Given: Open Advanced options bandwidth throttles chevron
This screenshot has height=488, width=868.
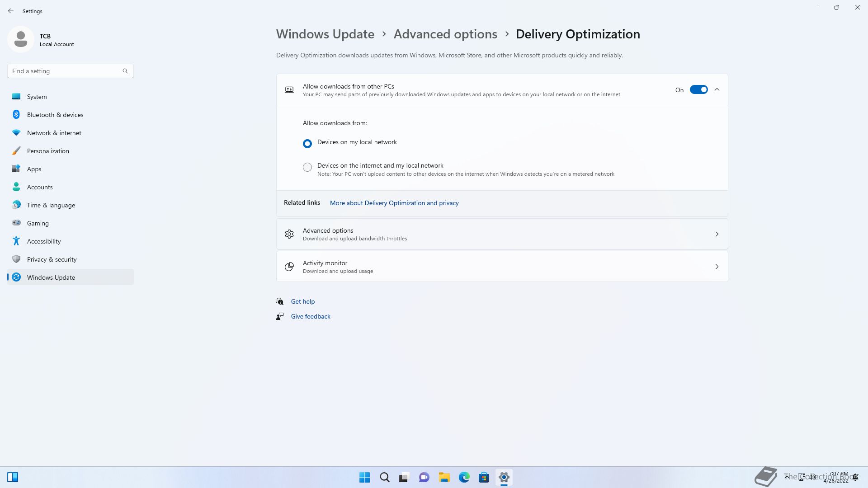Looking at the screenshot, I should (717, 234).
